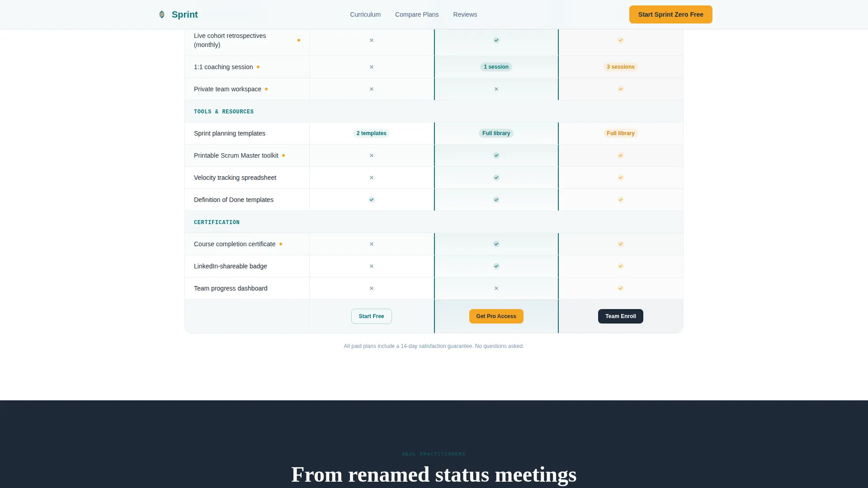Image resolution: width=868 pixels, height=488 pixels.
Task: Click the 'Course completion certificate' label
Action: click(x=235, y=244)
